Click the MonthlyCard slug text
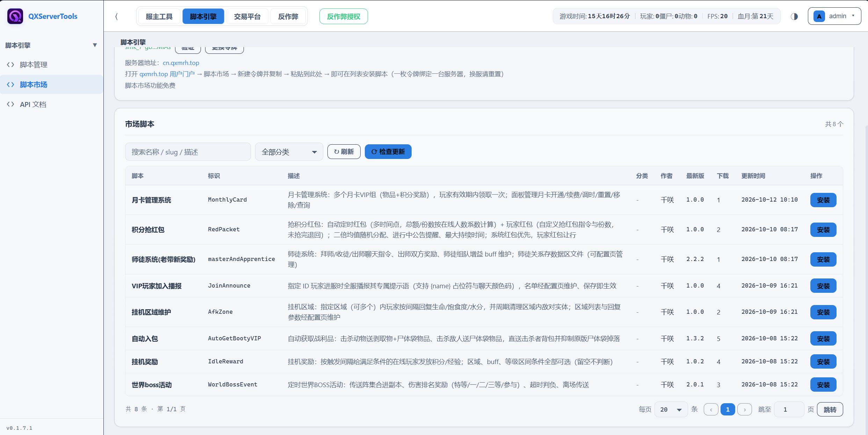This screenshot has height=435, width=868. (227, 200)
